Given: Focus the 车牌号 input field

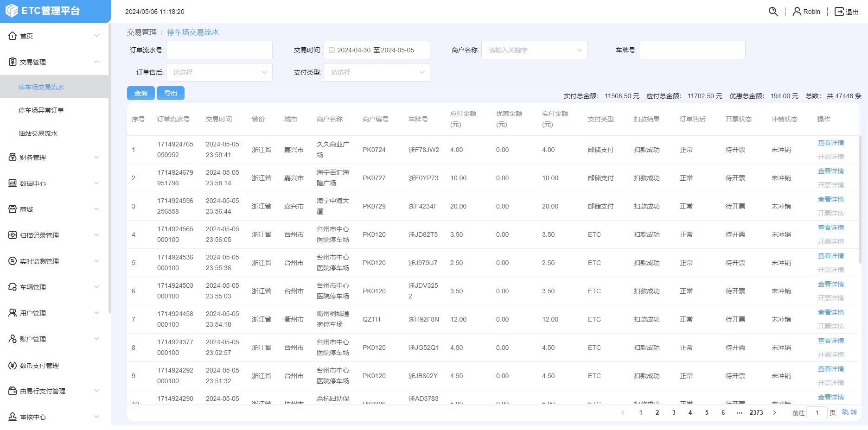Looking at the screenshot, I should pyautogui.click(x=692, y=50).
